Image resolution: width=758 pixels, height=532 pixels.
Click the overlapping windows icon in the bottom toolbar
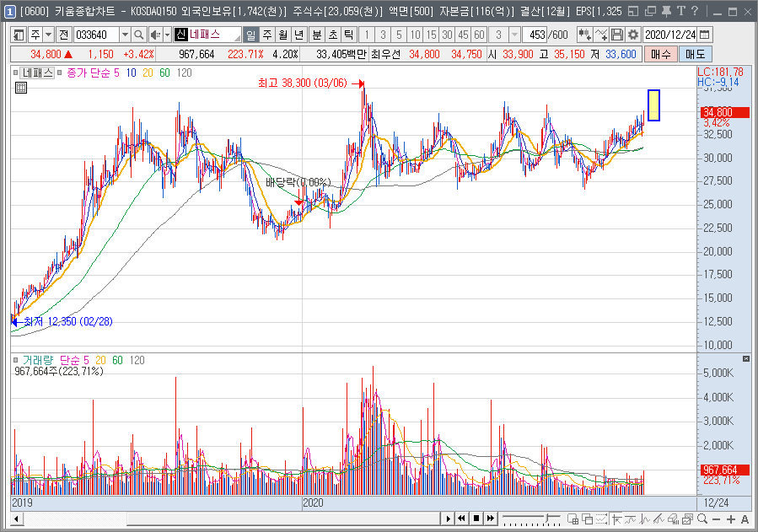(588, 519)
